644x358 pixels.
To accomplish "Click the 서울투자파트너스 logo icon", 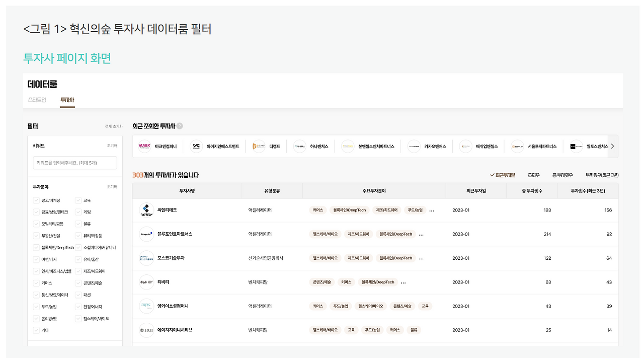I will point(517,147).
